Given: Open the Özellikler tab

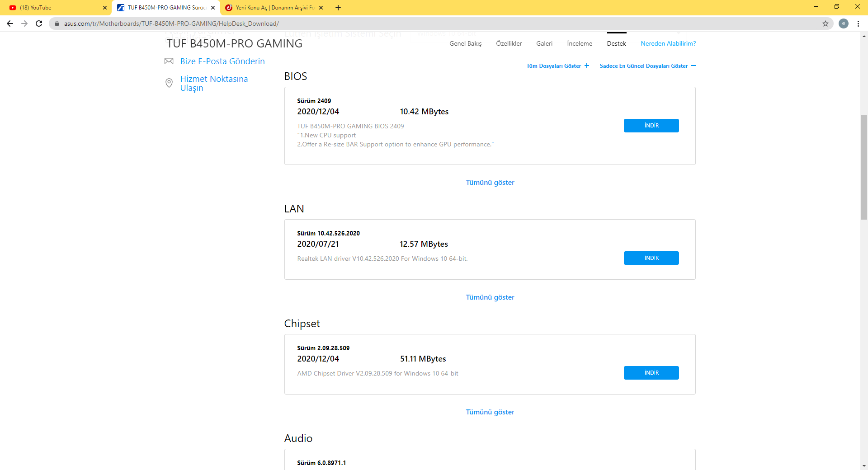Looking at the screenshot, I should point(509,43).
